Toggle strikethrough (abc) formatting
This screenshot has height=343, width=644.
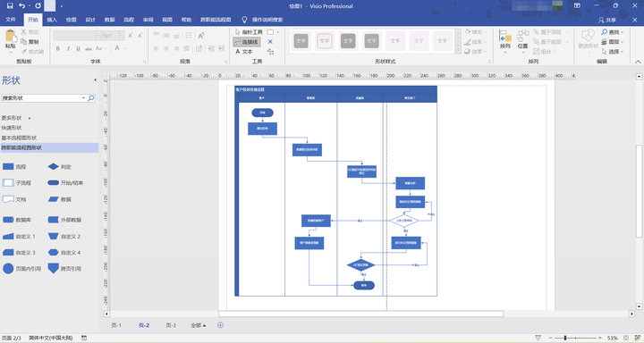pyautogui.click(x=89, y=48)
